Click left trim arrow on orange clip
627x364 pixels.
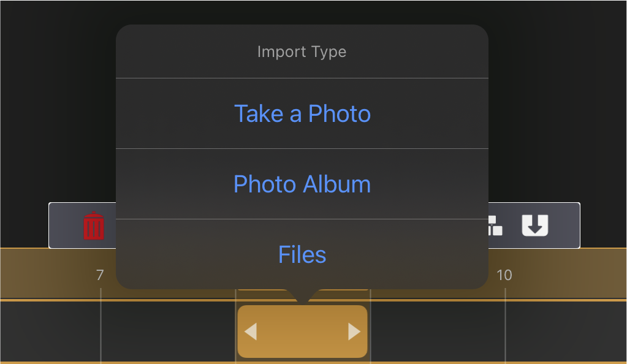click(251, 332)
